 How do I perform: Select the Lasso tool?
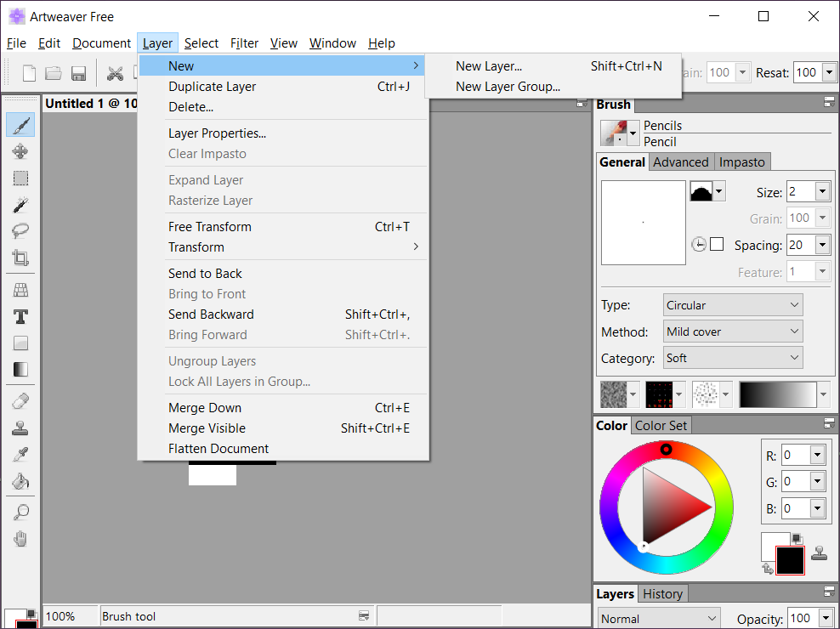20,231
